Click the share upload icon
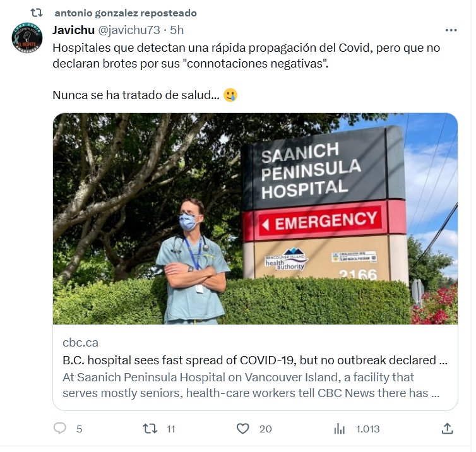476x452 pixels. pos(447,429)
